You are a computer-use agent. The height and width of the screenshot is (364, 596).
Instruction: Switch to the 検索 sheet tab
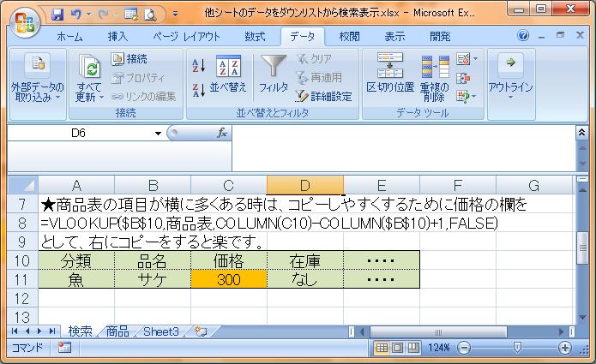(80, 331)
